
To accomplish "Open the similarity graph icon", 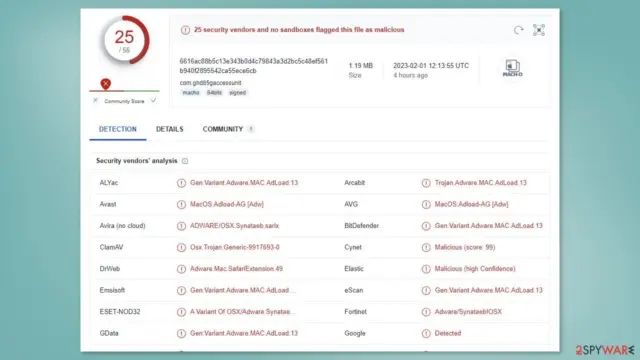I will pos(539,30).
